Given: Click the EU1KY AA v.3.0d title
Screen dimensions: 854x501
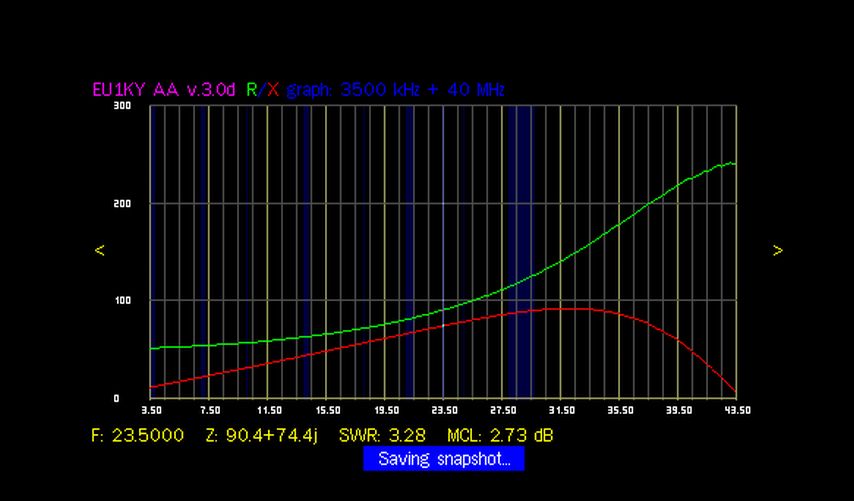Looking at the screenshot, I should click(x=163, y=89).
